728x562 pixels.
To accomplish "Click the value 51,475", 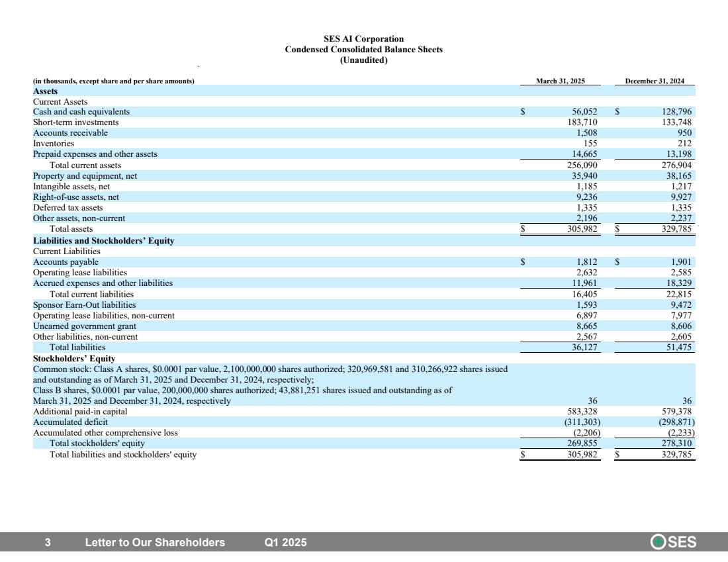I will click(x=679, y=347).
